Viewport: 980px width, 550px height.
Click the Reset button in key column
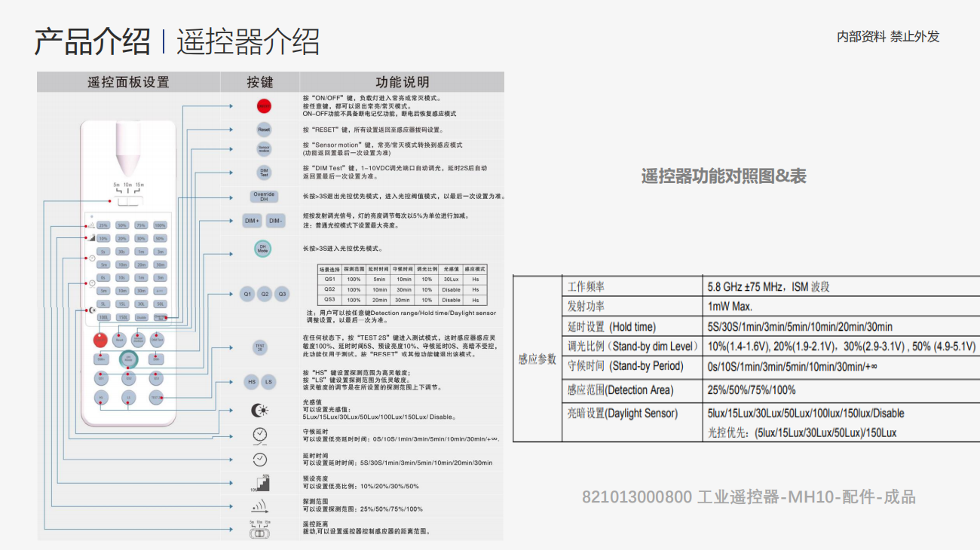pos(263,130)
